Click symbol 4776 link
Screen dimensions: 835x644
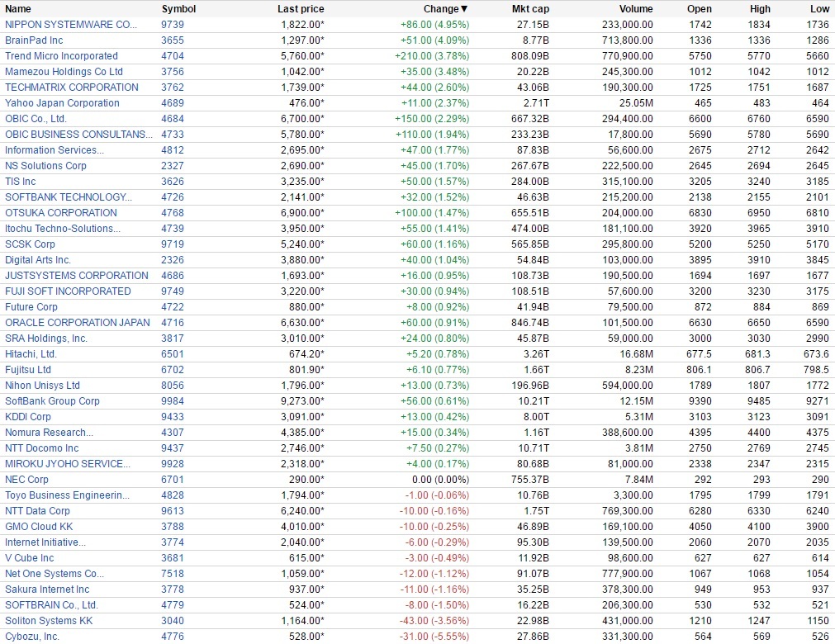coord(173,637)
